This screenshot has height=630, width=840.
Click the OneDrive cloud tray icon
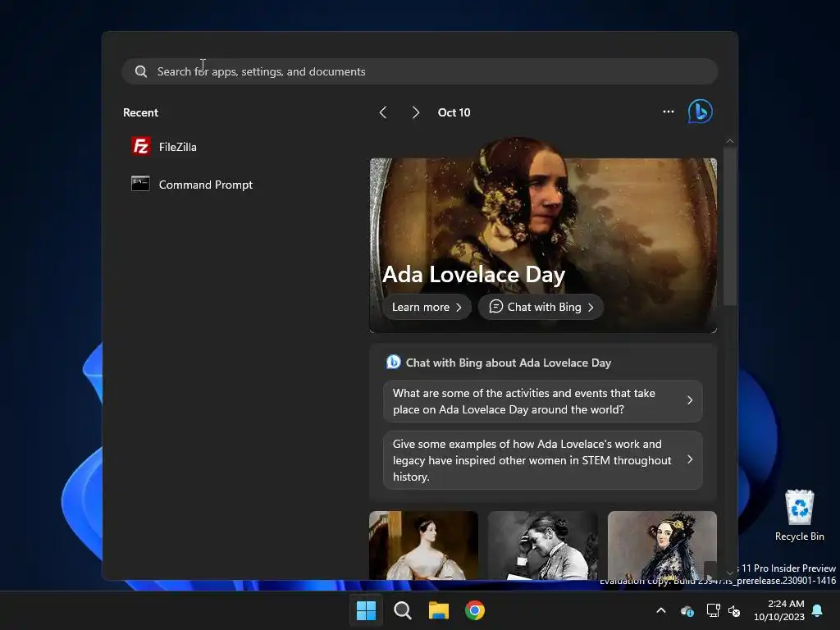[x=687, y=610]
